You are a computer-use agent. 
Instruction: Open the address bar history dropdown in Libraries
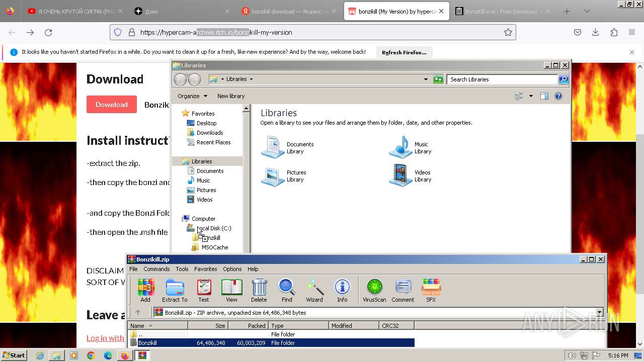[426, 79]
